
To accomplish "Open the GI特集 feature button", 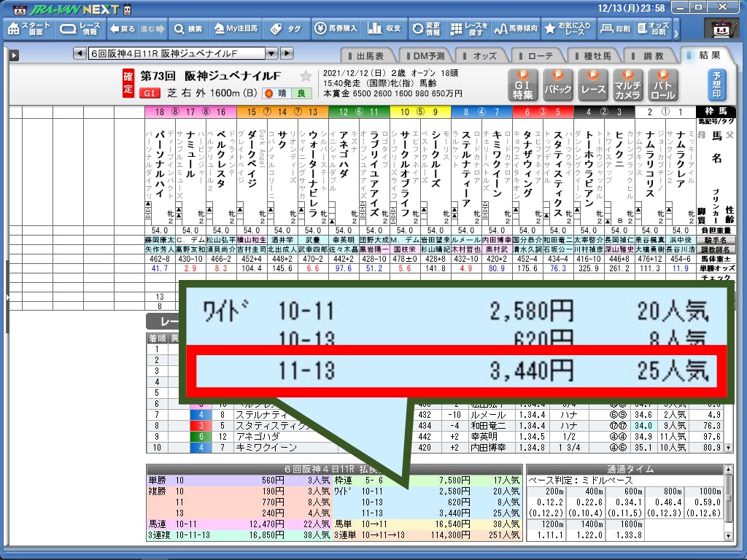I will [x=523, y=85].
